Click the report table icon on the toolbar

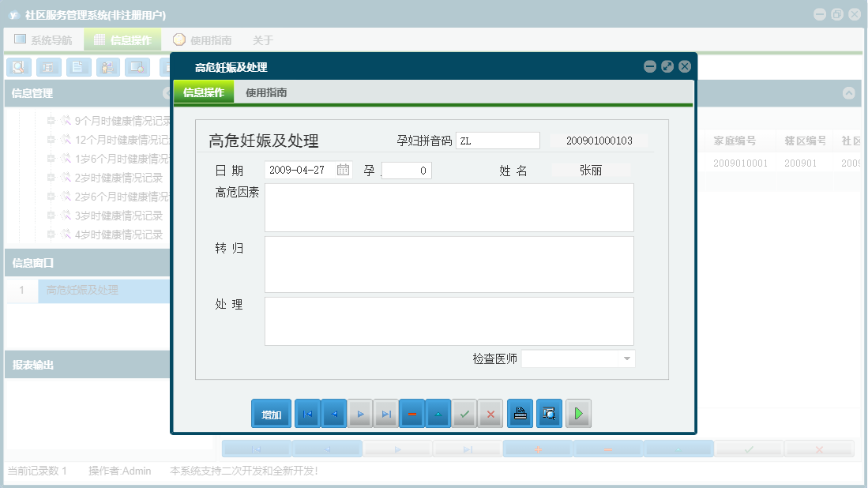pyautogui.click(x=48, y=67)
